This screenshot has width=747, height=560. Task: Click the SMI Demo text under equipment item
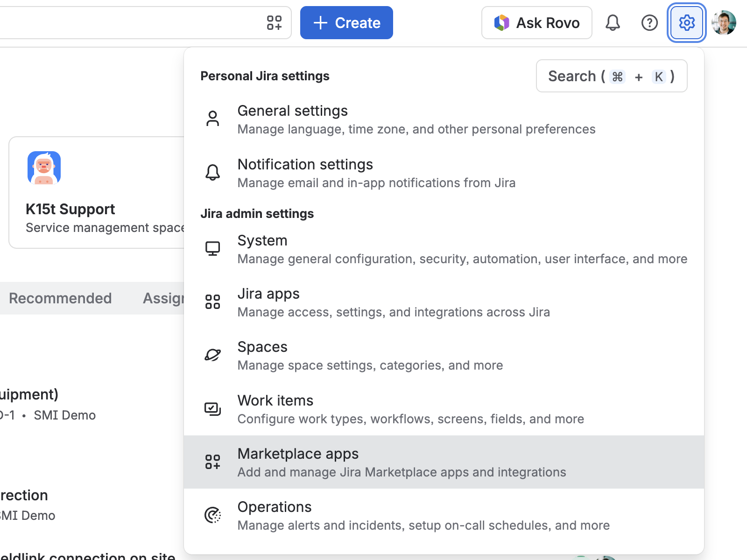click(64, 415)
